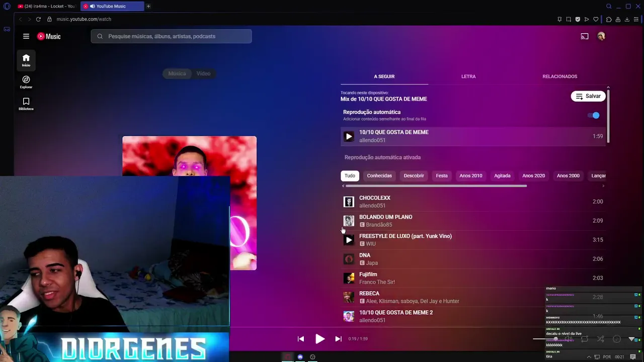The width and height of the screenshot is (644, 362).
Task: Click the play icon on FREESTYLE DE LUXO
Action: 349,240
